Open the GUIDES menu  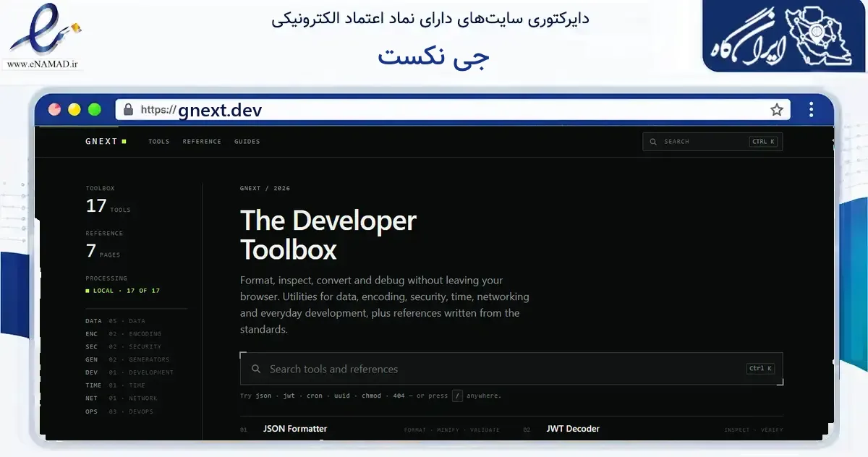(x=247, y=142)
